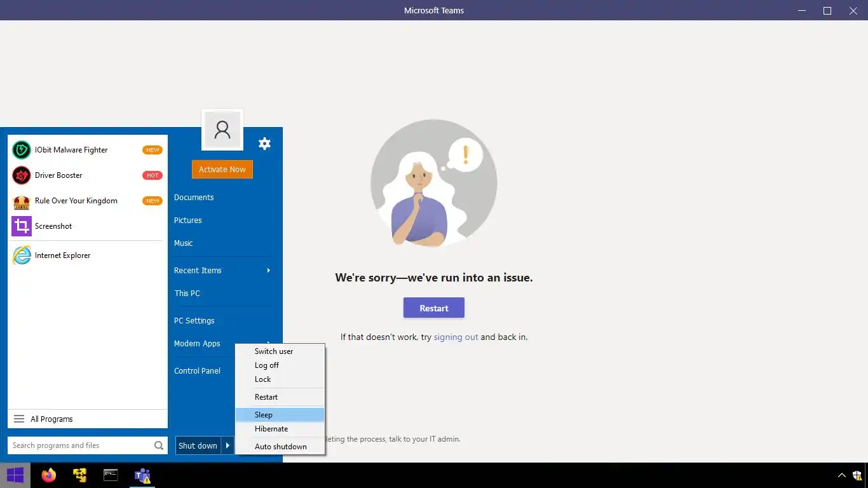Open Documents from start menu

point(194,198)
